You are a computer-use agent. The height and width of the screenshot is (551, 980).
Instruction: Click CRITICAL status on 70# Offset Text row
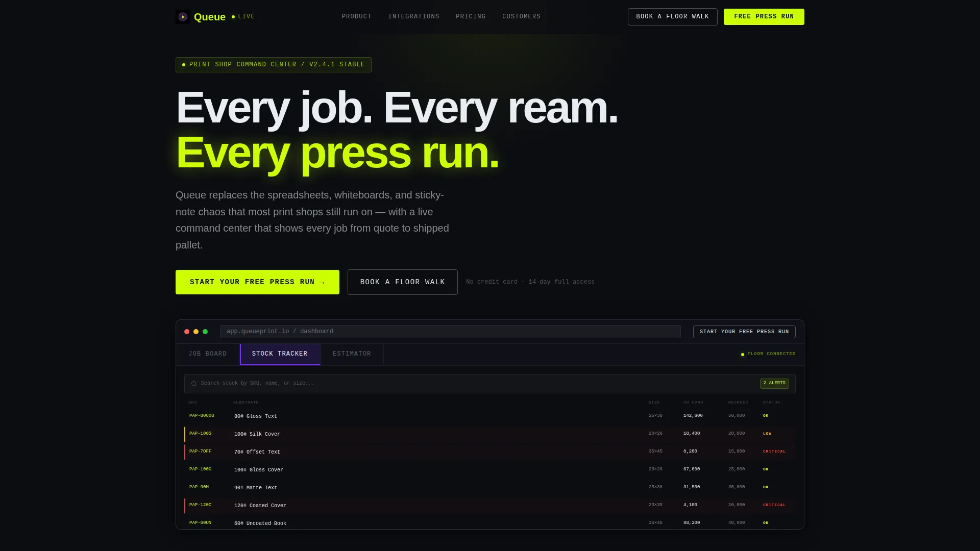click(774, 452)
